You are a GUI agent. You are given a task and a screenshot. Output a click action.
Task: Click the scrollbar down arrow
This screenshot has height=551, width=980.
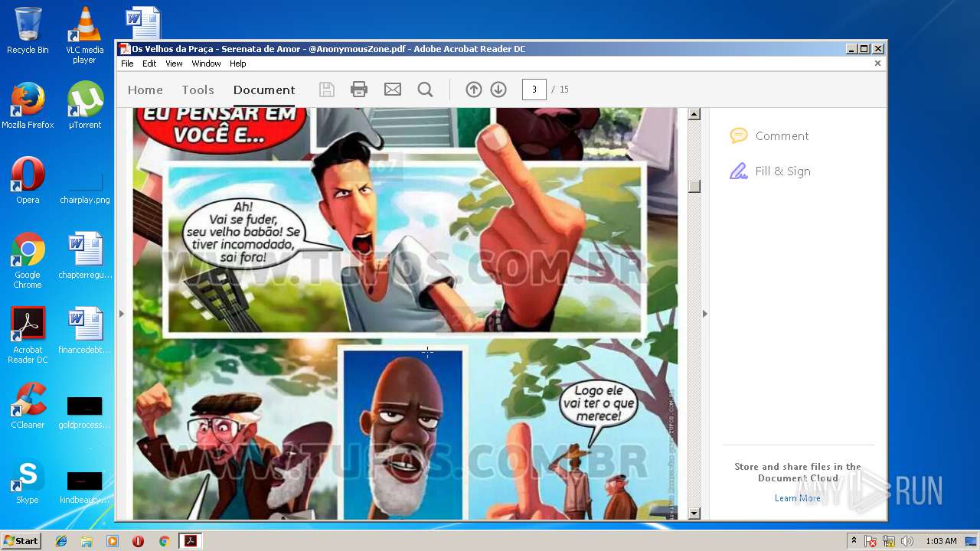(694, 514)
